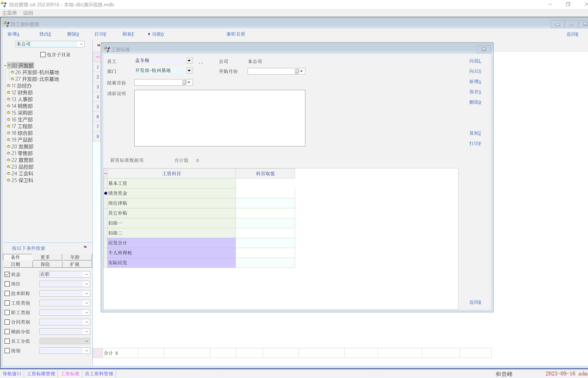
Task: Click folder icon of 26 开发部-杭州基地
Action: (x=12, y=72)
